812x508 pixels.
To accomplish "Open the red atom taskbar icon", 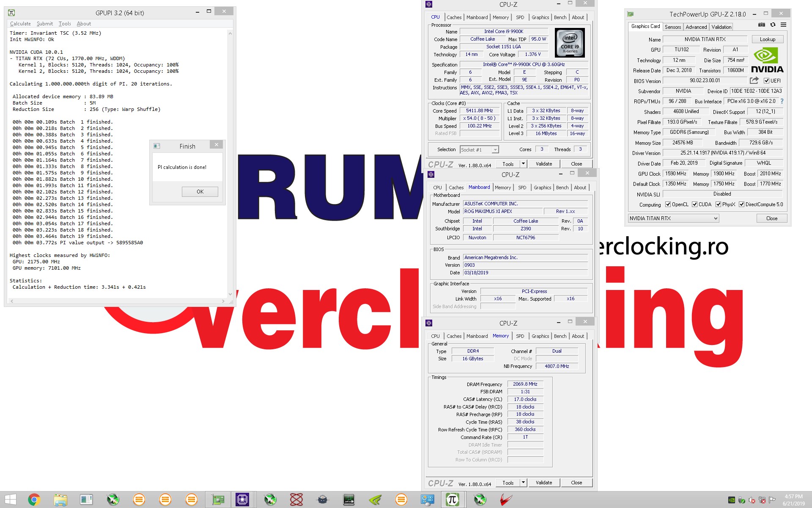I will click(x=296, y=500).
